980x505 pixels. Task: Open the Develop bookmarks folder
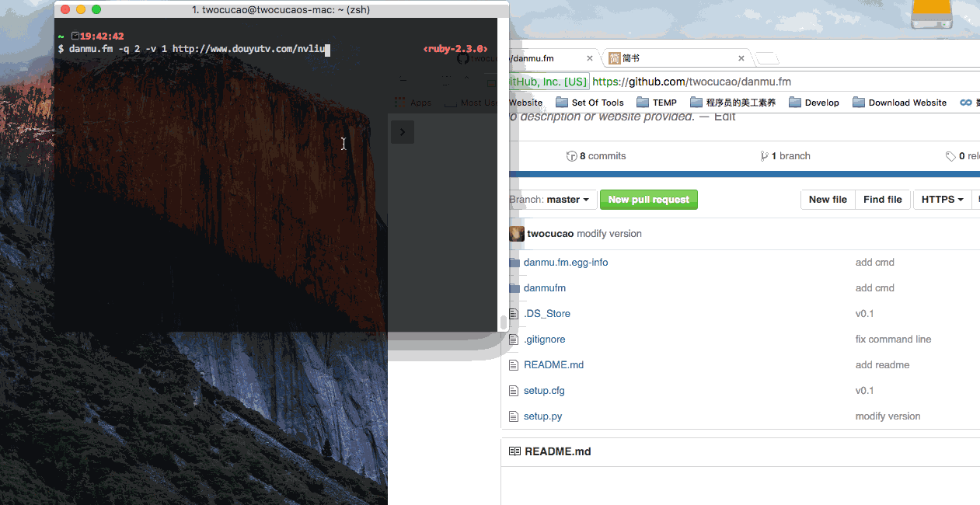(x=814, y=103)
